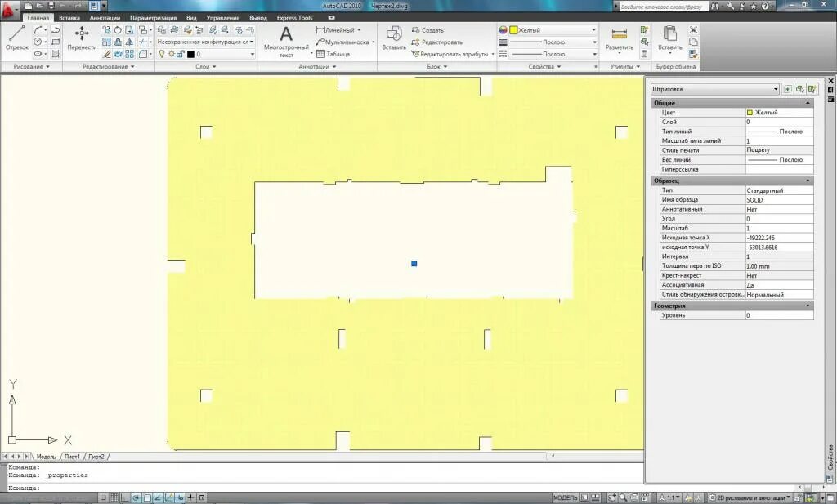Click the Erase tool in Редактирование
The width and height of the screenshot is (837, 504).
tap(107, 54)
